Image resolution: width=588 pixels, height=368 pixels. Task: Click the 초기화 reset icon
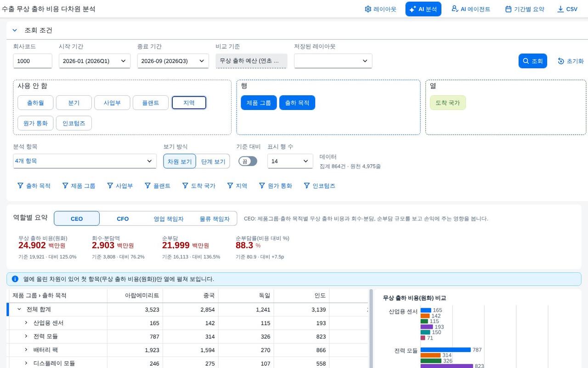[x=571, y=61]
